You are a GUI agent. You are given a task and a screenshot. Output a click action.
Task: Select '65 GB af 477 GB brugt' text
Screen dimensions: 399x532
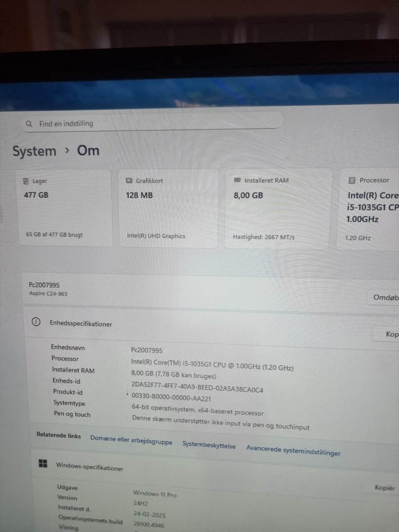54,234
